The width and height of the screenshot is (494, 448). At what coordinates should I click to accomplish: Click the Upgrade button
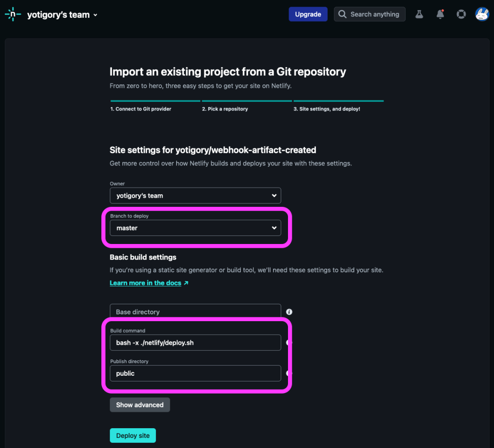[x=308, y=14]
